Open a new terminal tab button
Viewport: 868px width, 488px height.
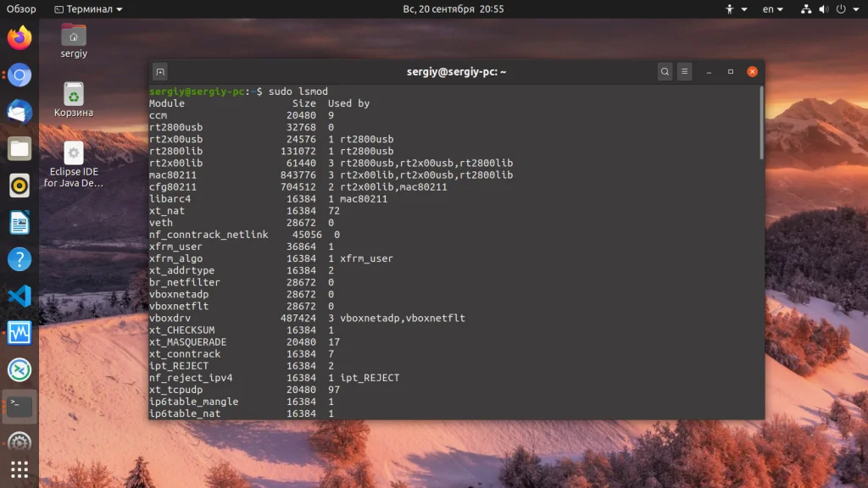click(x=160, y=71)
